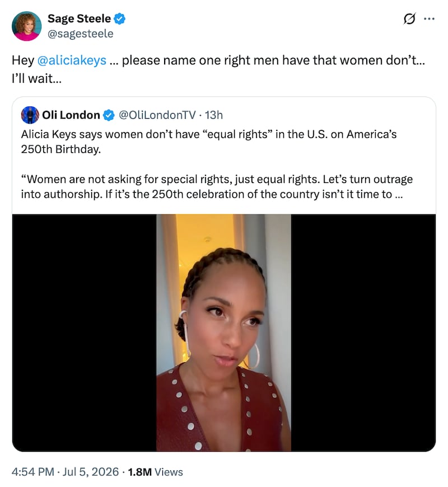Open the quoted tweet's first paragraph

pyautogui.click(x=209, y=142)
